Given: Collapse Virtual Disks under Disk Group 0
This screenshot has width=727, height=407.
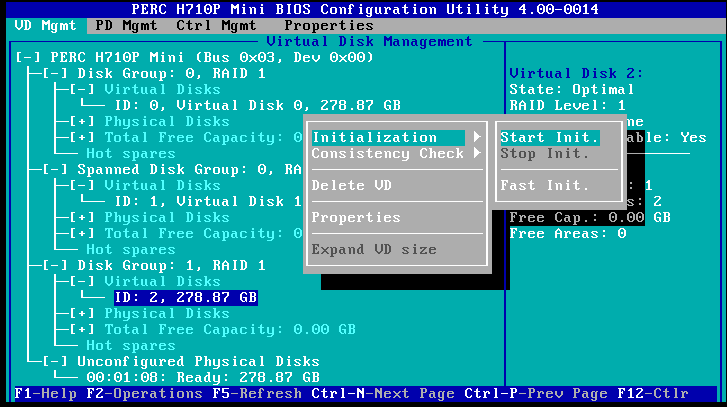Looking at the screenshot, I should pos(82,89).
